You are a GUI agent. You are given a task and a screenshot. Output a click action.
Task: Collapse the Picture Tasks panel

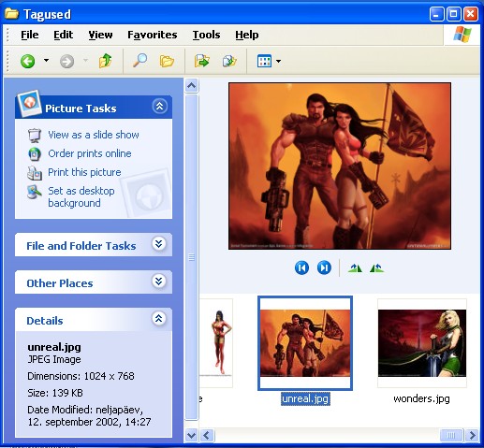coord(159,107)
